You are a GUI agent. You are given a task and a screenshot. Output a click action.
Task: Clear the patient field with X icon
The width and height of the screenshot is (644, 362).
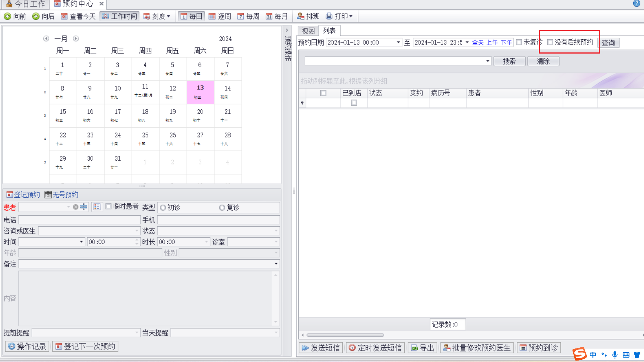[x=76, y=207]
